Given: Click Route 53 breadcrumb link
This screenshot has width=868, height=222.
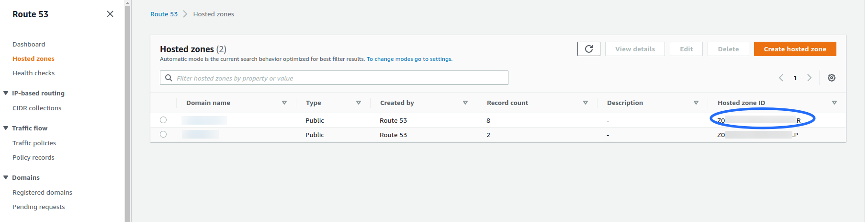Looking at the screenshot, I should tap(164, 14).
